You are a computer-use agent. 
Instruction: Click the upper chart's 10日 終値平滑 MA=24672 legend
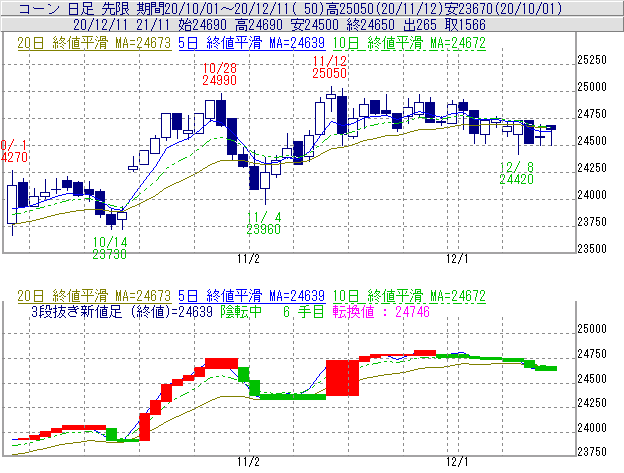point(409,43)
